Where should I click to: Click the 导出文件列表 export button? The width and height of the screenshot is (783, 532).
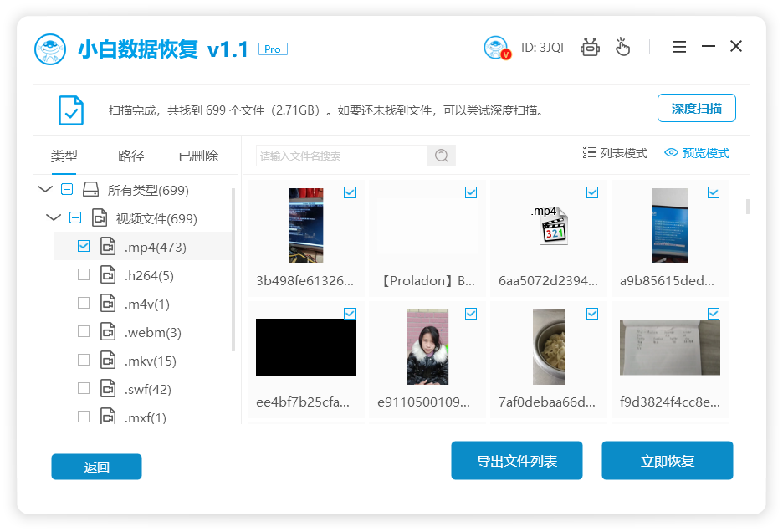(x=517, y=461)
